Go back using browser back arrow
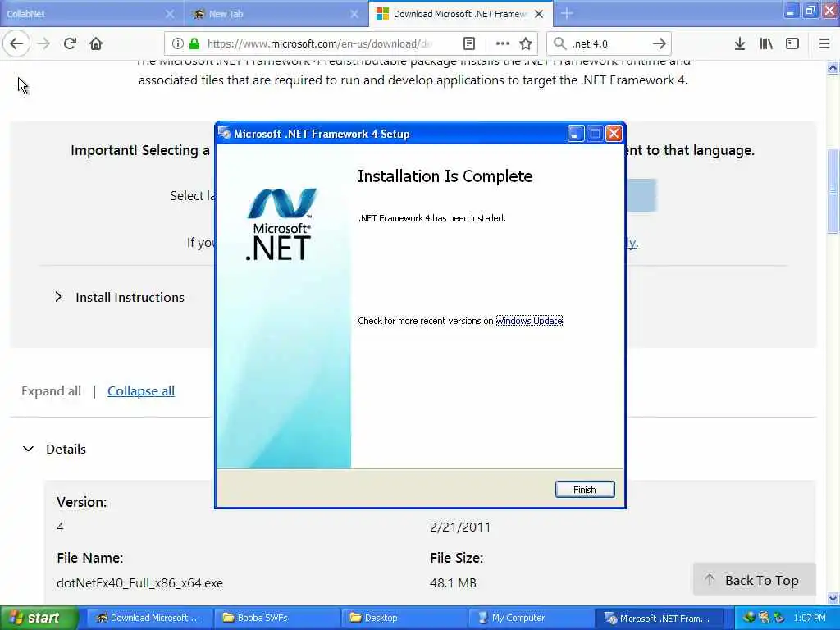This screenshot has width=840, height=630. tap(16, 43)
